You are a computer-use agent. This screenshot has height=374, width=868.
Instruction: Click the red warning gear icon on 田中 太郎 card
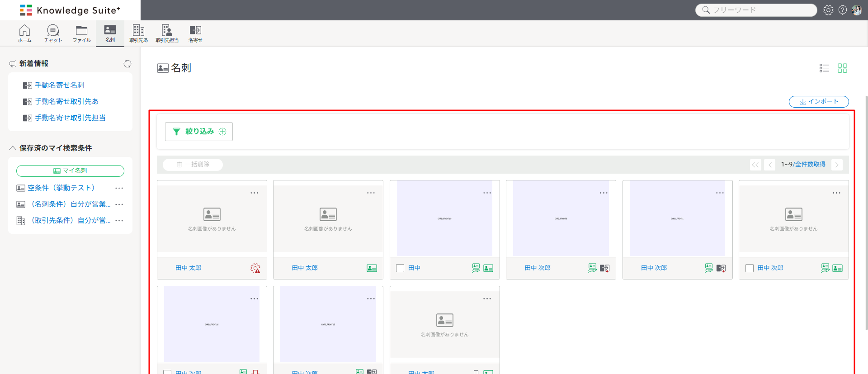pos(255,268)
